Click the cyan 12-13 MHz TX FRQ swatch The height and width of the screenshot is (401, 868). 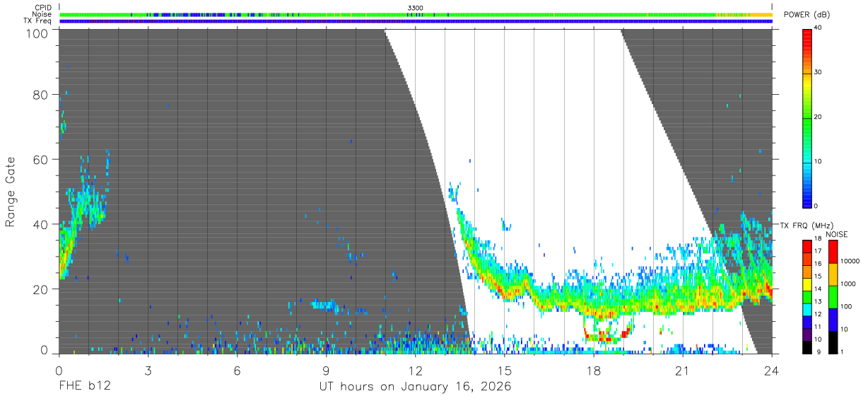807,309
